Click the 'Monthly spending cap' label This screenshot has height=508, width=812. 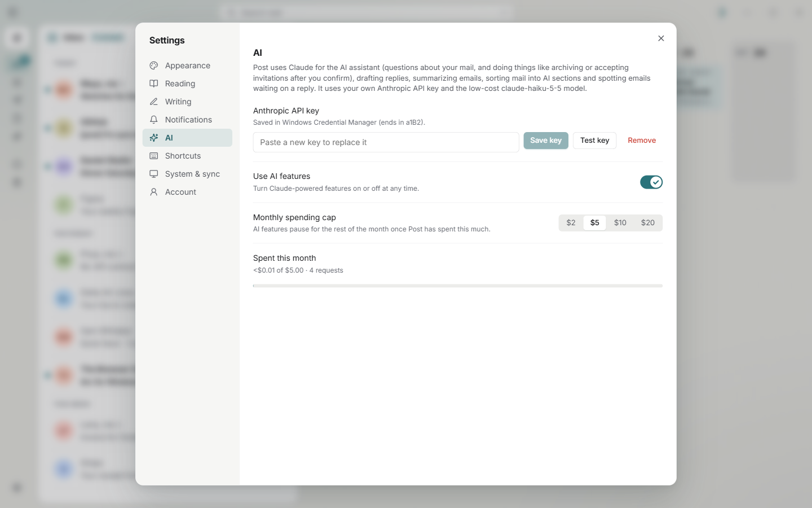coord(294,217)
